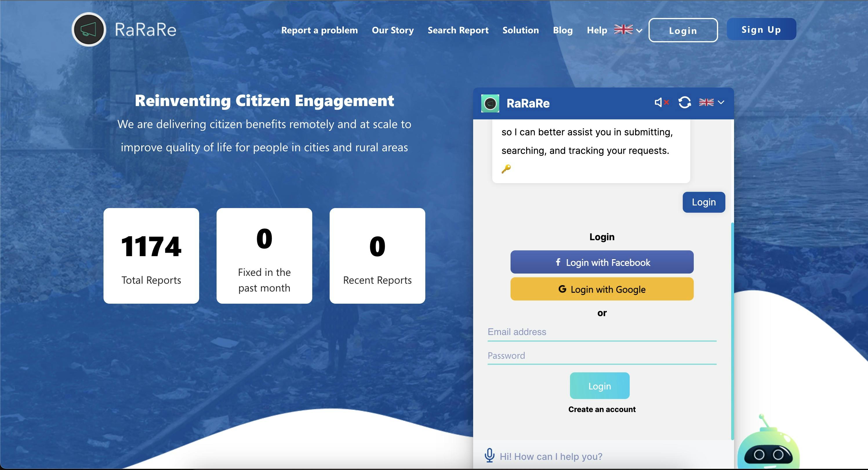Click the chat widget RaRaRe avatar icon
868x470 pixels.
490,103
